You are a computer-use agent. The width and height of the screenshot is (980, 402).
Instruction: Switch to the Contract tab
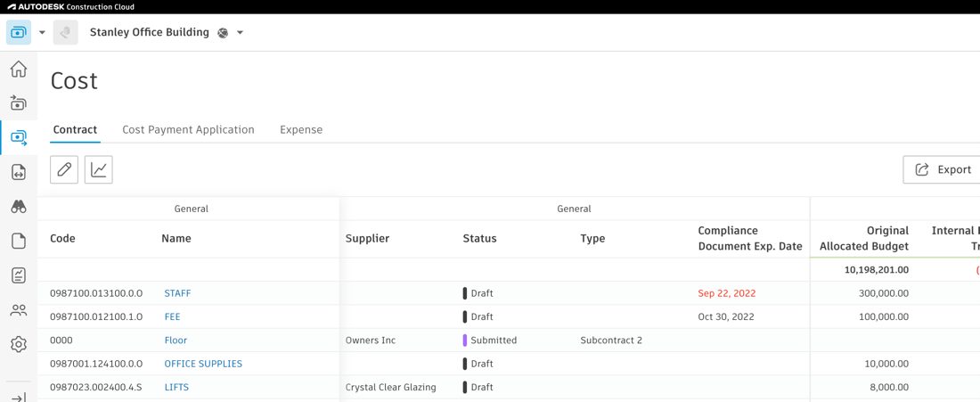coord(75,129)
